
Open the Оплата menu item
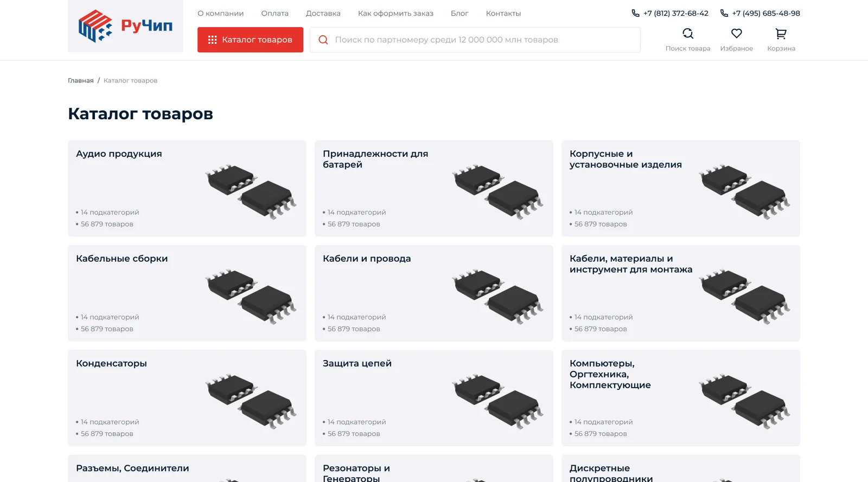coord(275,13)
